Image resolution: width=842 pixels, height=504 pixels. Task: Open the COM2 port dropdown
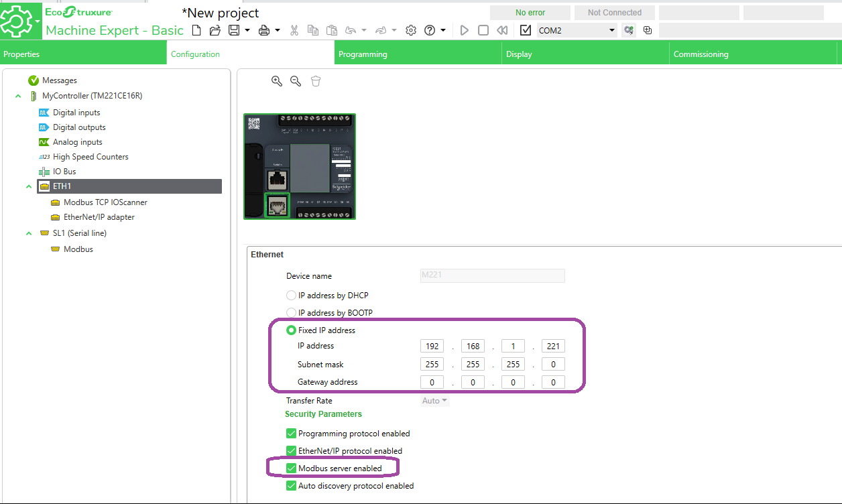(577, 30)
